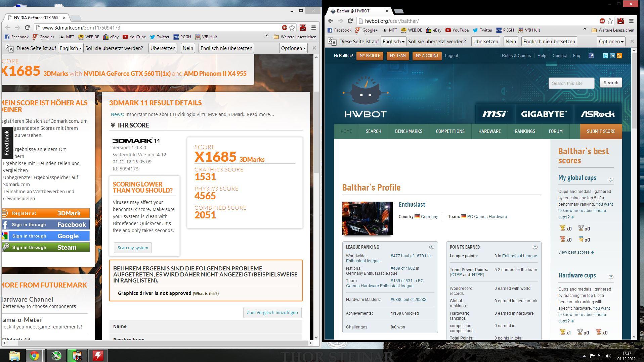
Task: Show help for Hardware cups
Action: [611, 277]
